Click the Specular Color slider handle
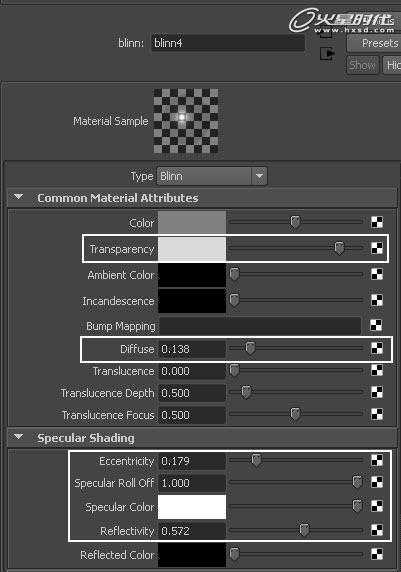The image size is (401, 572). (357, 506)
